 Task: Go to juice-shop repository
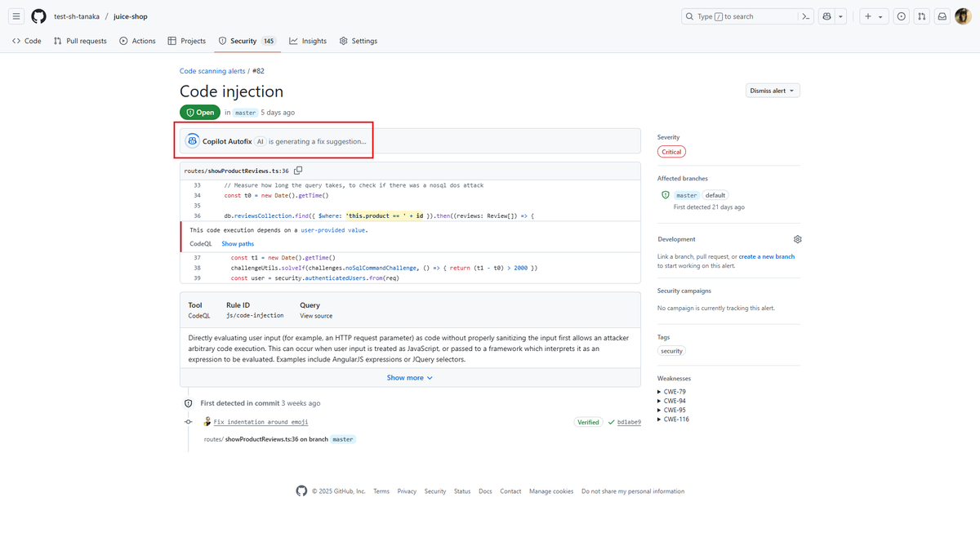[x=131, y=16]
